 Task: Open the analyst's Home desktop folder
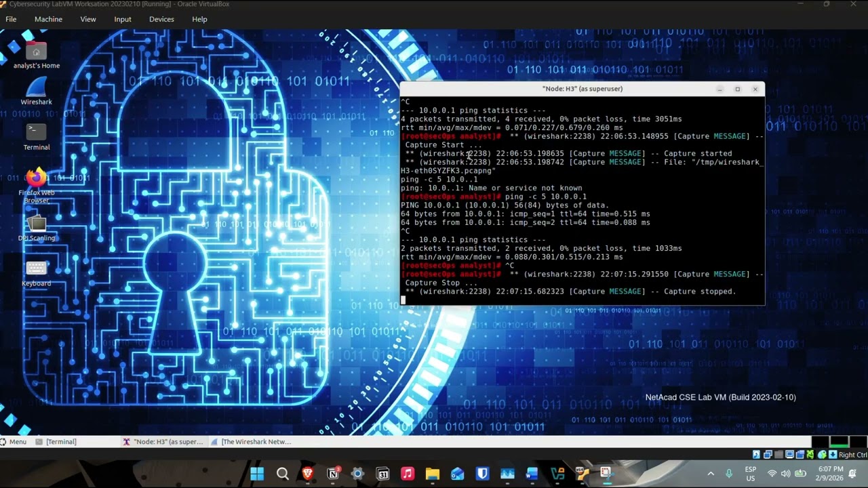click(x=37, y=55)
